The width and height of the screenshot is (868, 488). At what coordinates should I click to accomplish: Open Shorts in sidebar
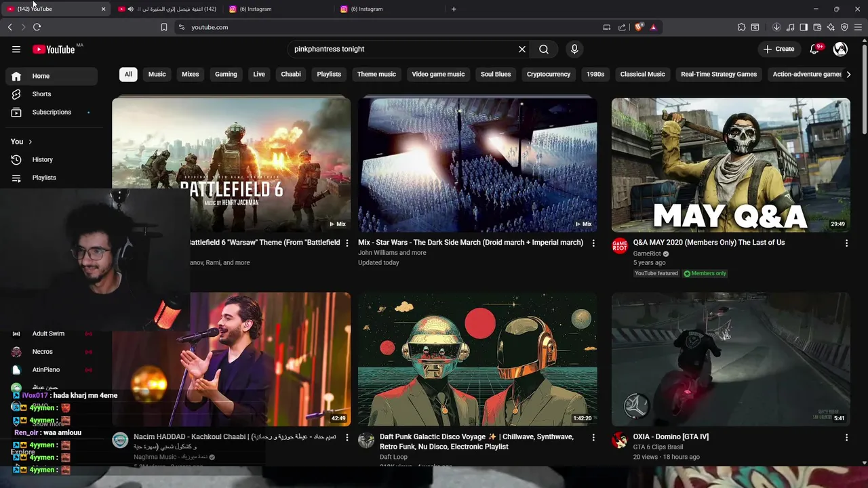pos(52,94)
